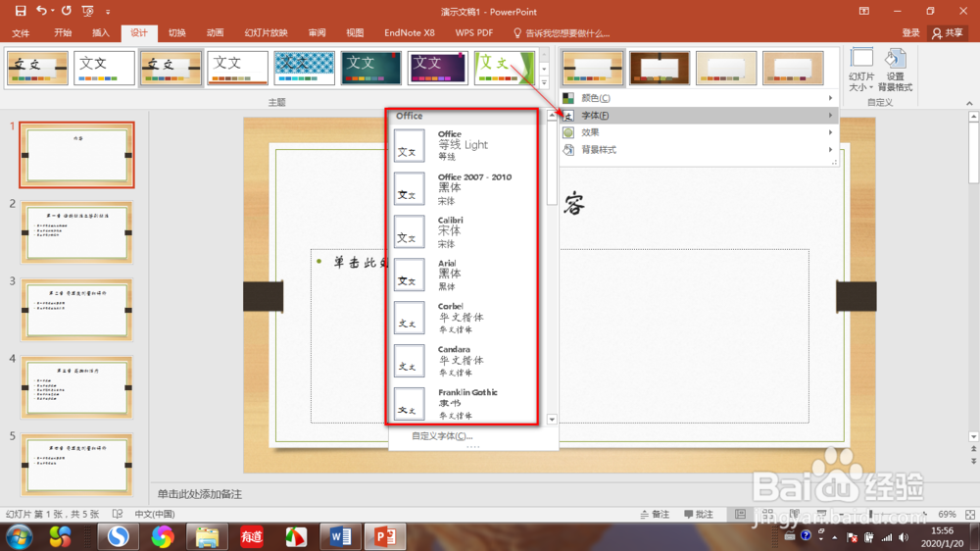The width and height of the screenshot is (980, 551).
Task: Toggle Notes (备注) in status bar
Action: tap(655, 514)
